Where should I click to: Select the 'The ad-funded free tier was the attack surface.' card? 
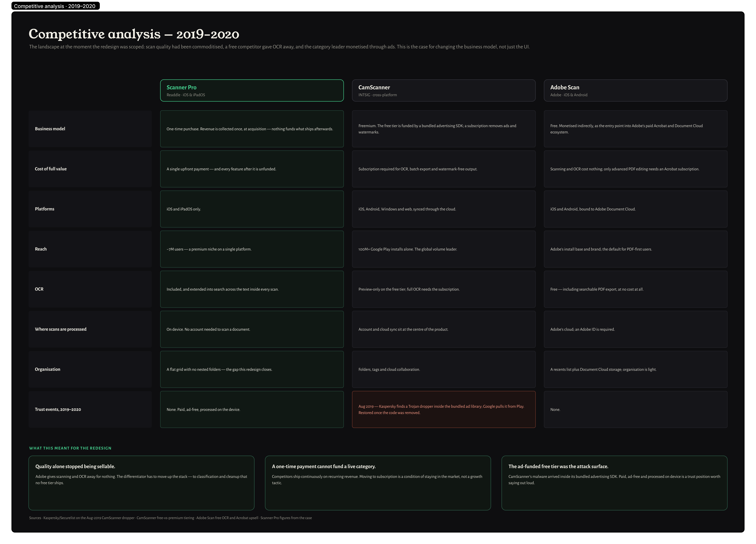[x=614, y=483]
